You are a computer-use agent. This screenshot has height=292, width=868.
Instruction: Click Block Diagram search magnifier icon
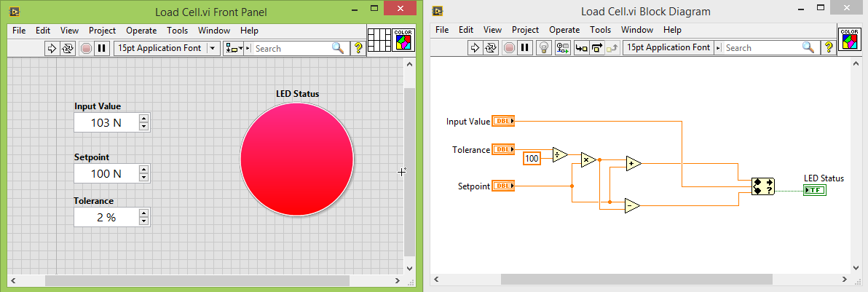coord(809,47)
